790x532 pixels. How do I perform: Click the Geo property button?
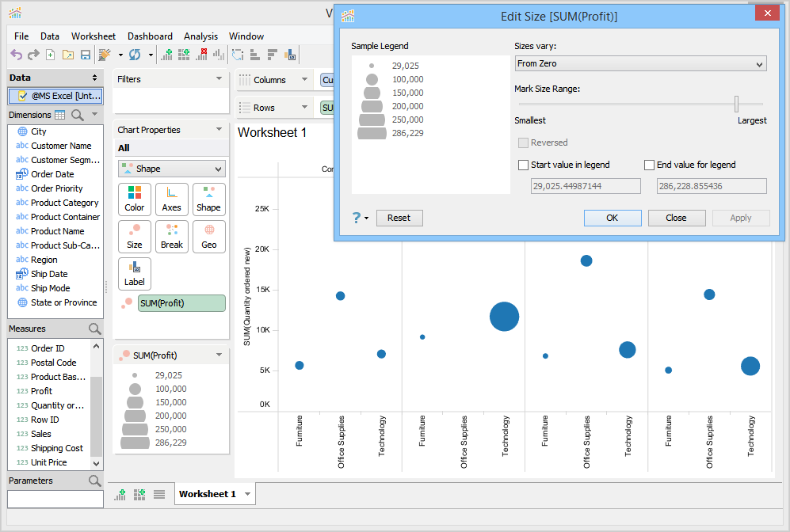coord(209,237)
